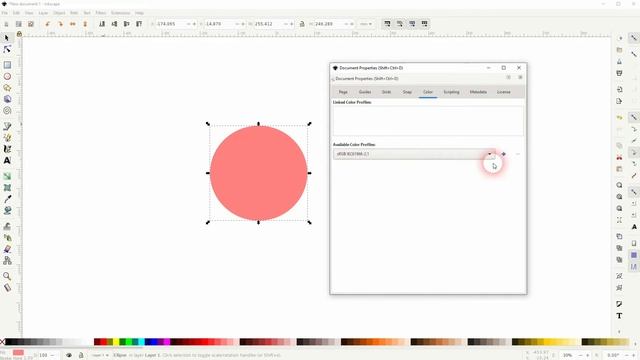Screen dimensions: 640x360
Task: Select the Spray tool
Action: coord(7,238)
